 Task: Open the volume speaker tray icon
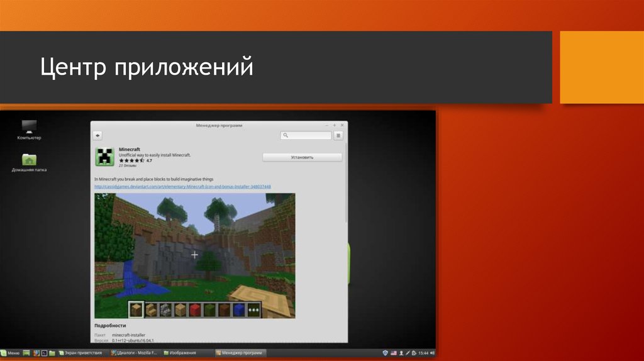(432, 353)
